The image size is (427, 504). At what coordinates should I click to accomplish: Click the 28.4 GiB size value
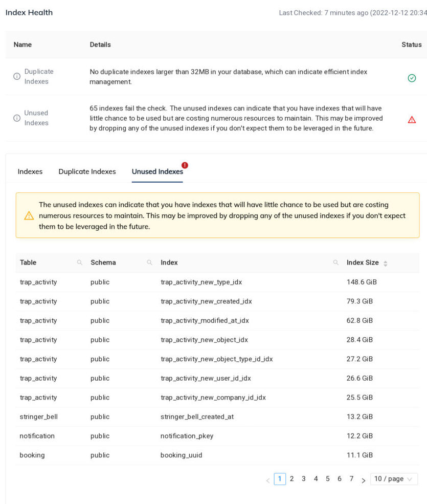(359, 340)
